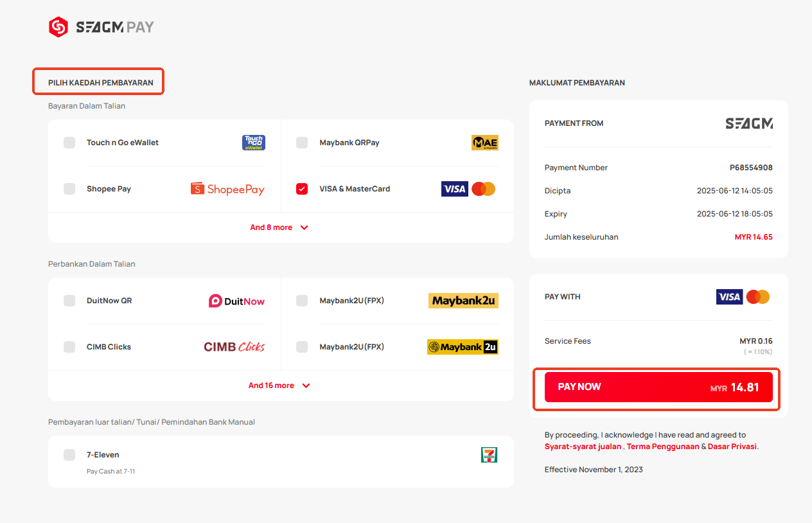Image resolution: width=812 pixels, height=523 pixels.
Task: Open the Terma Penggunaan link
Action: click(x=663, y=447)
